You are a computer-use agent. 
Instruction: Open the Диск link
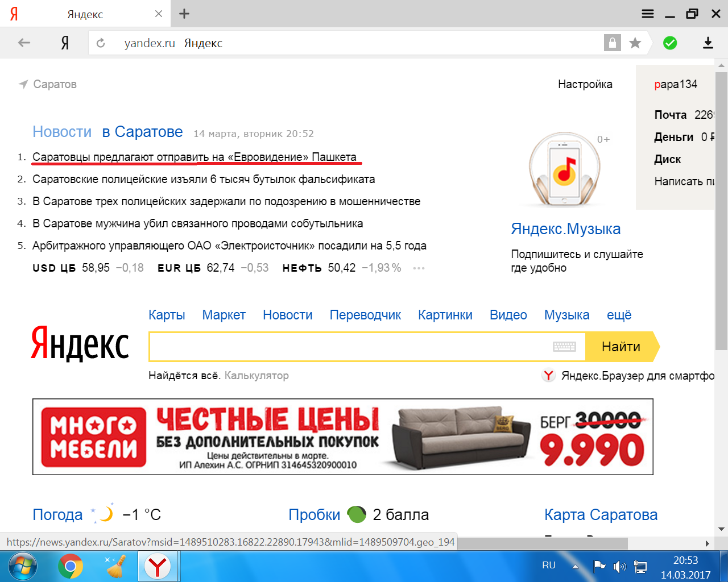point(668,159)
